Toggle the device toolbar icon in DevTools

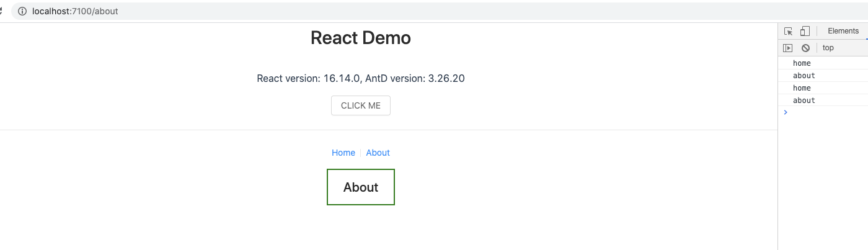tap(805, 31)
